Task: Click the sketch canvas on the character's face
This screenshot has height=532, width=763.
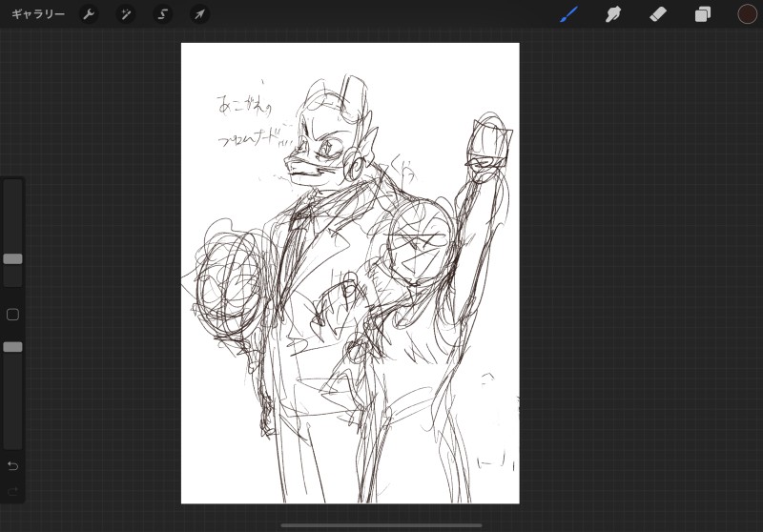Action: coord(323,149)
